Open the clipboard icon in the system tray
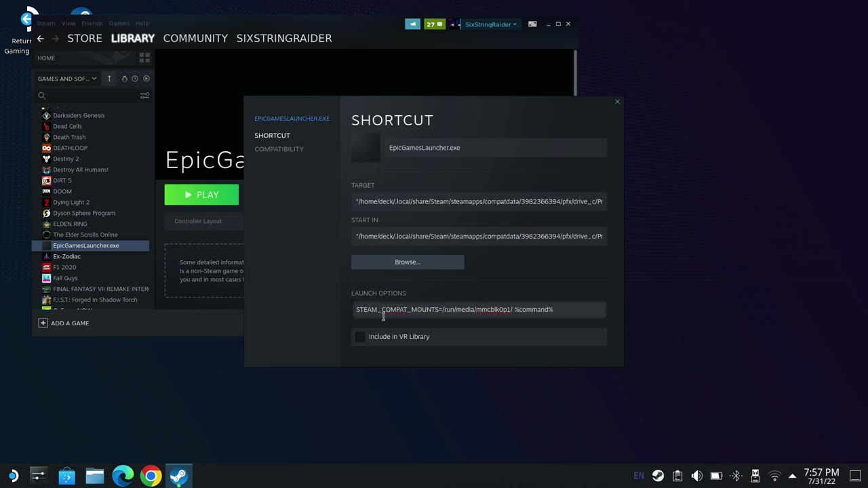Image resolution: width=868 pixels, height=488 pixels. click(x=677, y=476)
